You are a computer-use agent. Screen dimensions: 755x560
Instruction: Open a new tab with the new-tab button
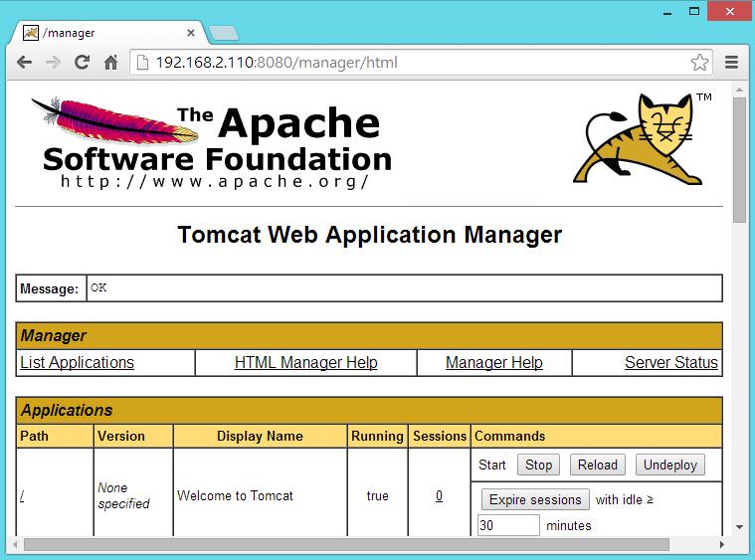click(x=224, y=33)
